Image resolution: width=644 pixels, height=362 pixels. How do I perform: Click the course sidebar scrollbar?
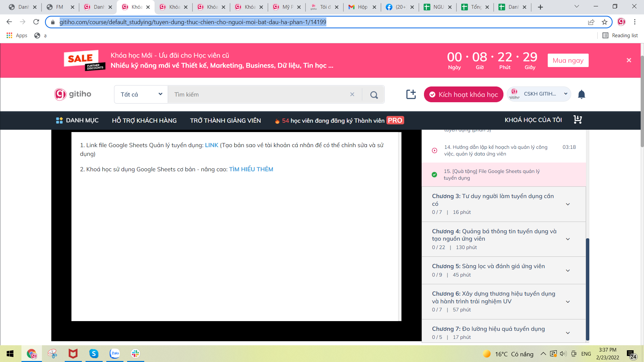pyautogui.click(x=588, y=289)
